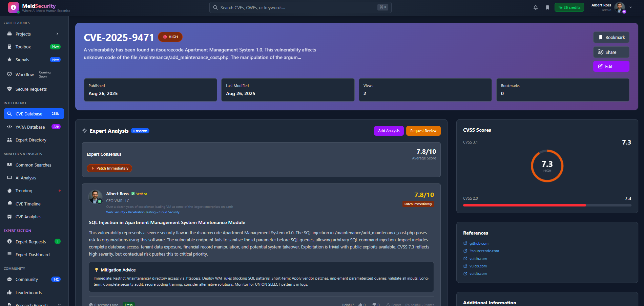Expand the Projects submenu arrow
This screenshot has width=644, height=306.
[x=57, y=34]
